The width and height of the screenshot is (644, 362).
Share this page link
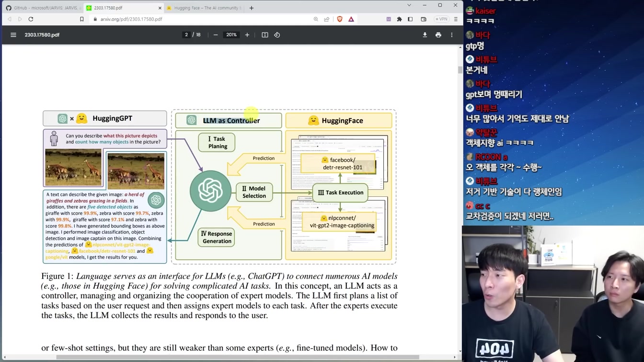(x=327, y=19)
